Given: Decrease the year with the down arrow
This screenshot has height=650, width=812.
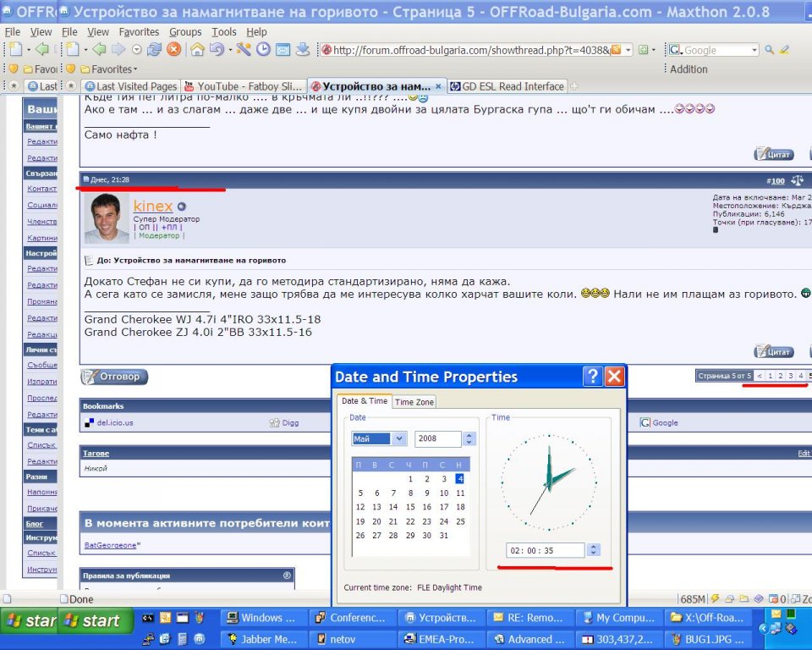Looking at the screenshot, I should (469, 442).
